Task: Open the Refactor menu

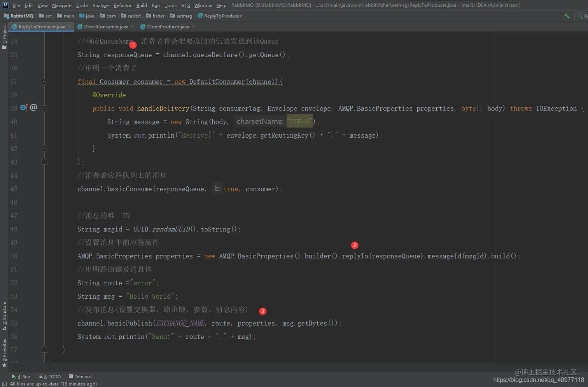Action: click(122, 5)
